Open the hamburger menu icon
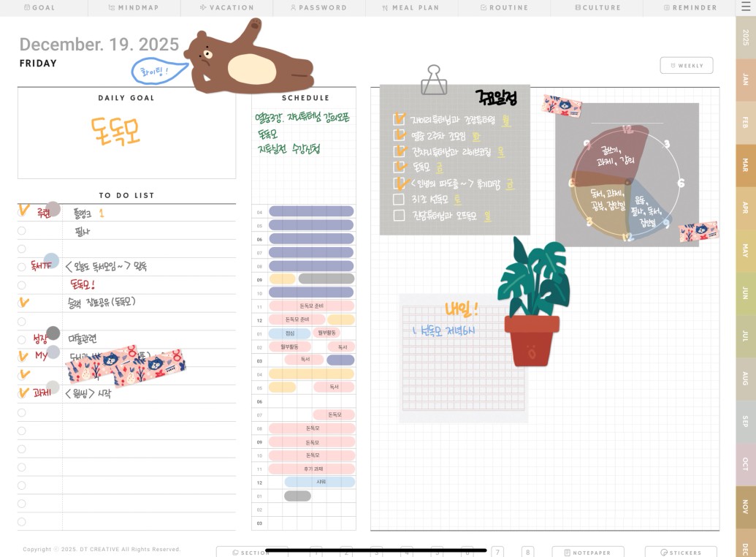The image size is (756, 557). [x=745, y=7]
